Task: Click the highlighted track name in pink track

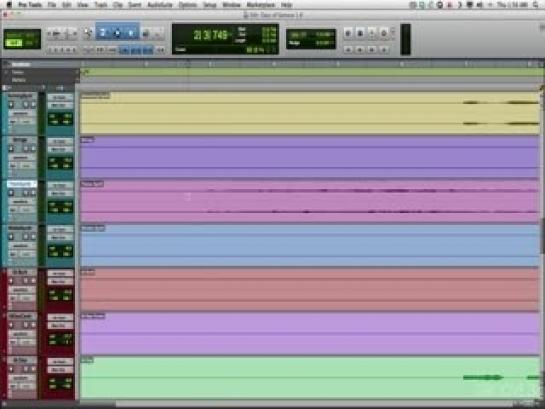Action: coord(21,184)
